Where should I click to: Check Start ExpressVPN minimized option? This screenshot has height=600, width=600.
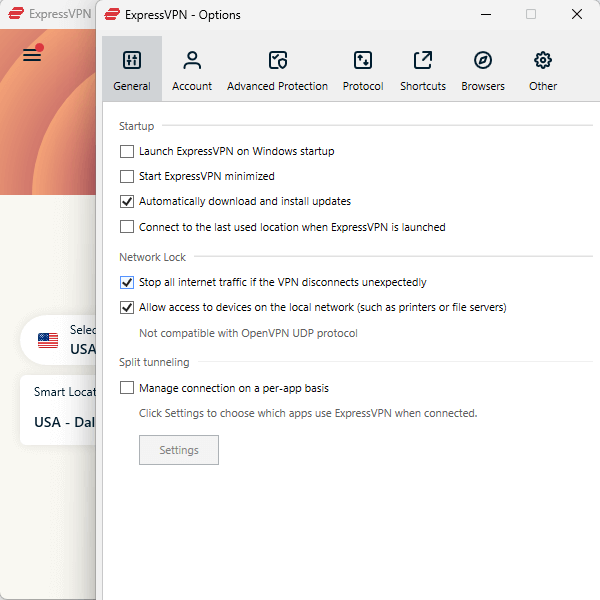127,177
